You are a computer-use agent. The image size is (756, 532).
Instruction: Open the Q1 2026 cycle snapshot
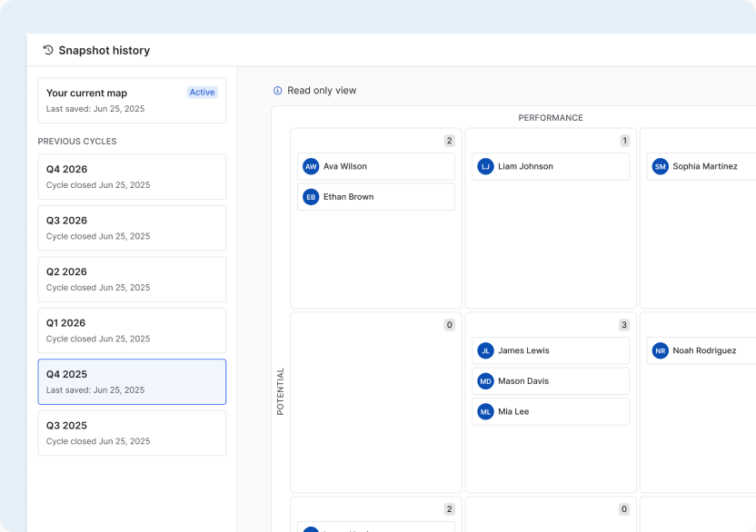point(132,330)
